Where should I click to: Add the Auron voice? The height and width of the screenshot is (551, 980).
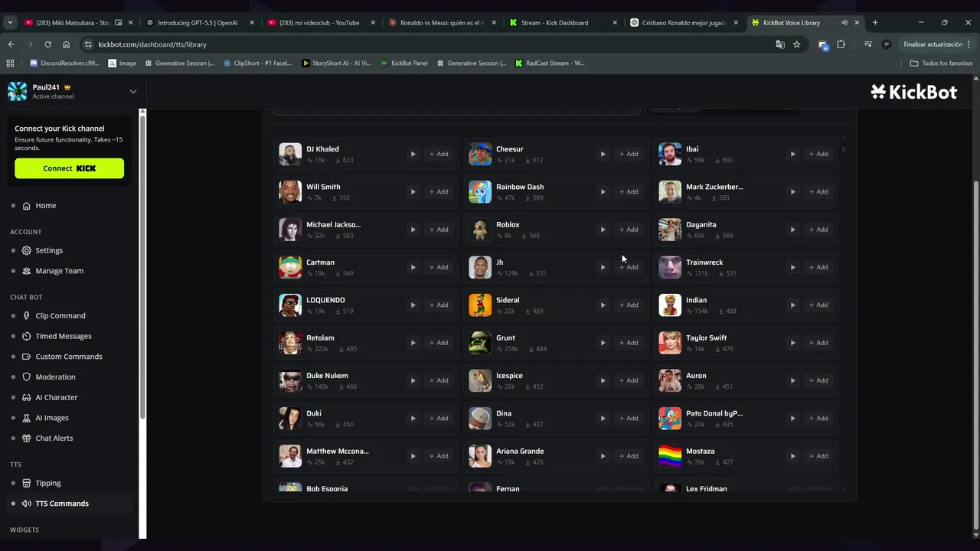pos(818,380)
